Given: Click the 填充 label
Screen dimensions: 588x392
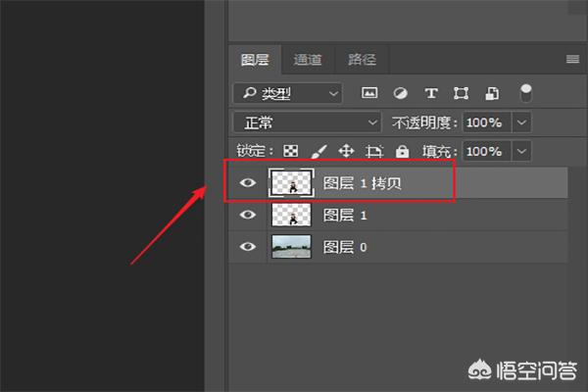Looking at the screenshot, I should [439, 152].
